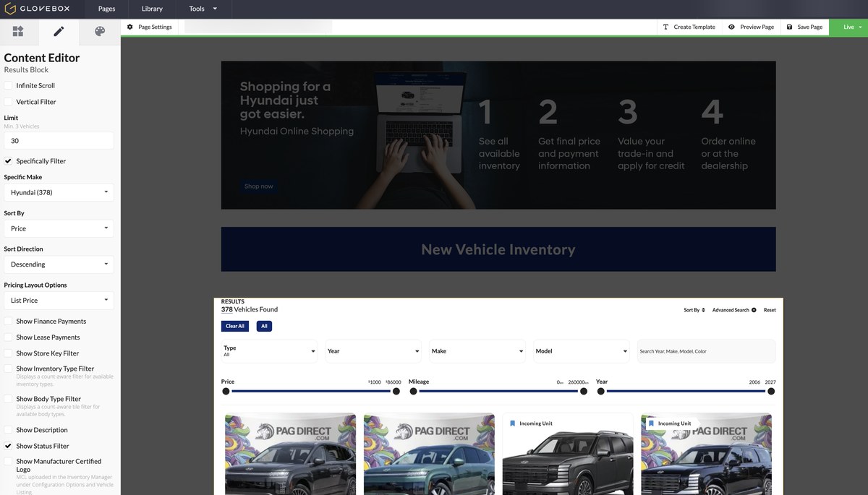Viewport: 868px width, 495px height.
Task: Open the Specific Make Hyundai dropdown
Action: click(59, 192)
